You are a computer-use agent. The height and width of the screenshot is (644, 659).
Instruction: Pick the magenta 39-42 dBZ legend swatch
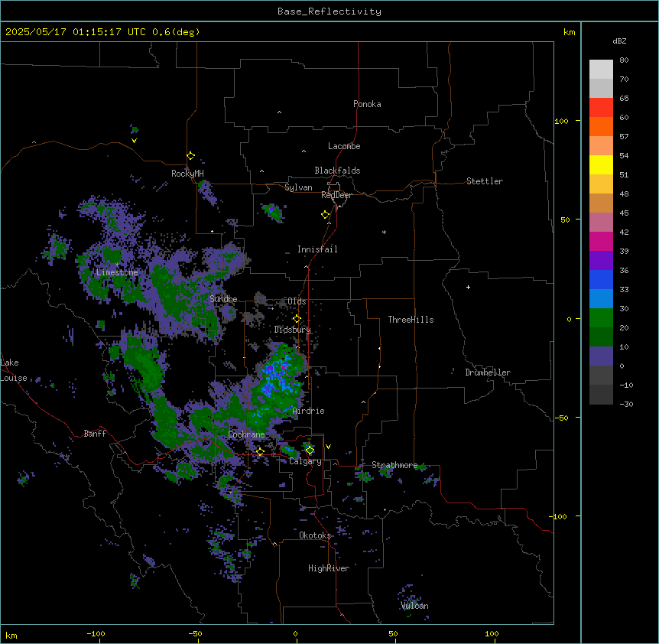[x=601, y=241]
